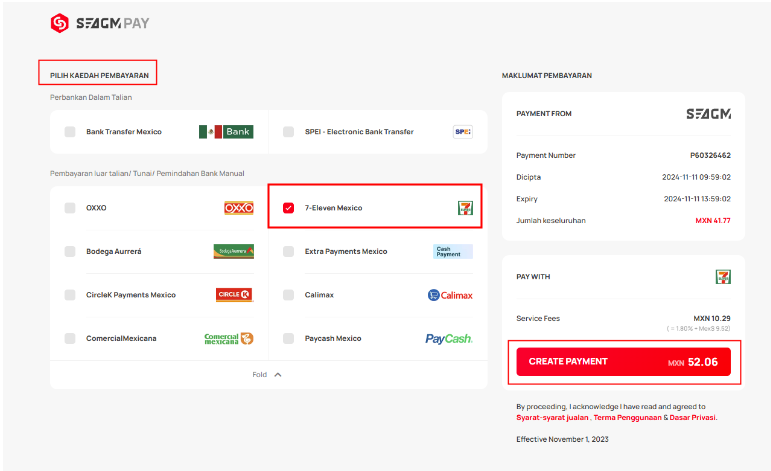Click MAKLUMAT PEMBAYARAN heading

tap(547, 75)
